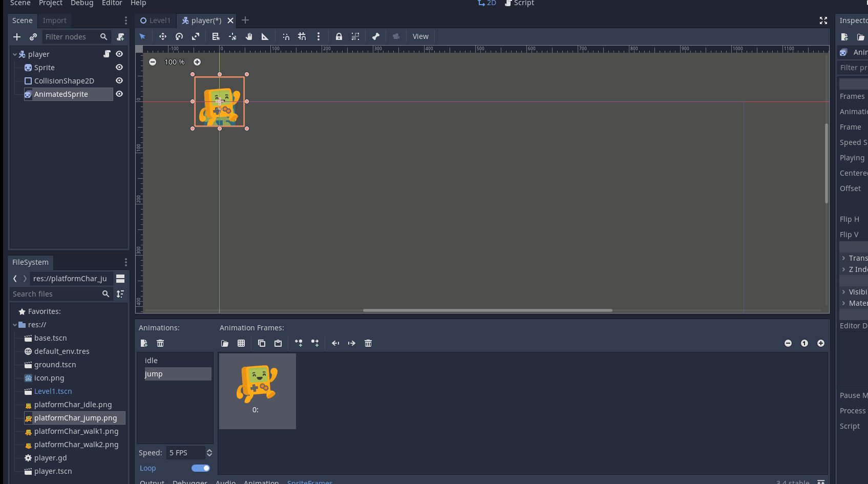Add new animation icon
Image resolution: width=868 pixels, height=484 pixels.
click(144, 343)
